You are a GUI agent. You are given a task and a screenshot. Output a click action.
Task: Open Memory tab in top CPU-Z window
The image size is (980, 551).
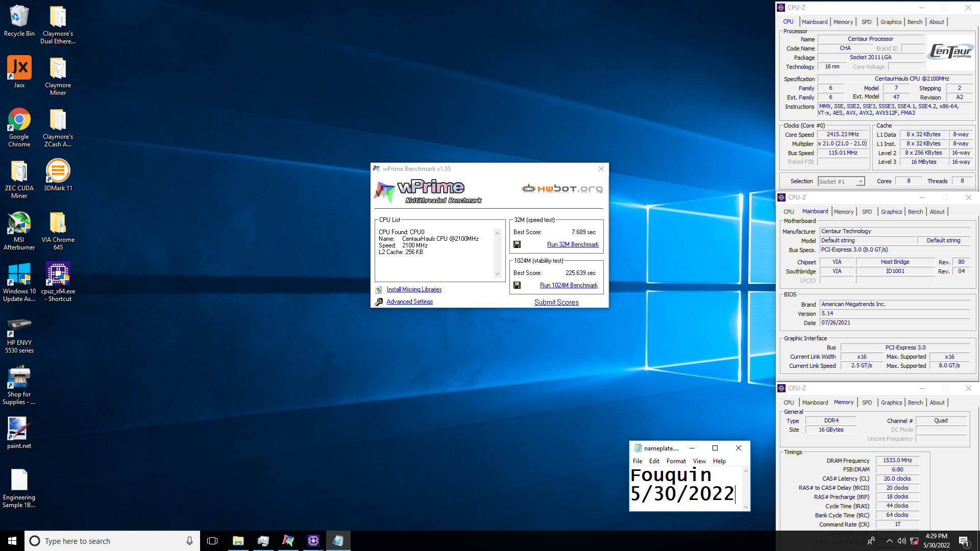coord(843,22)
